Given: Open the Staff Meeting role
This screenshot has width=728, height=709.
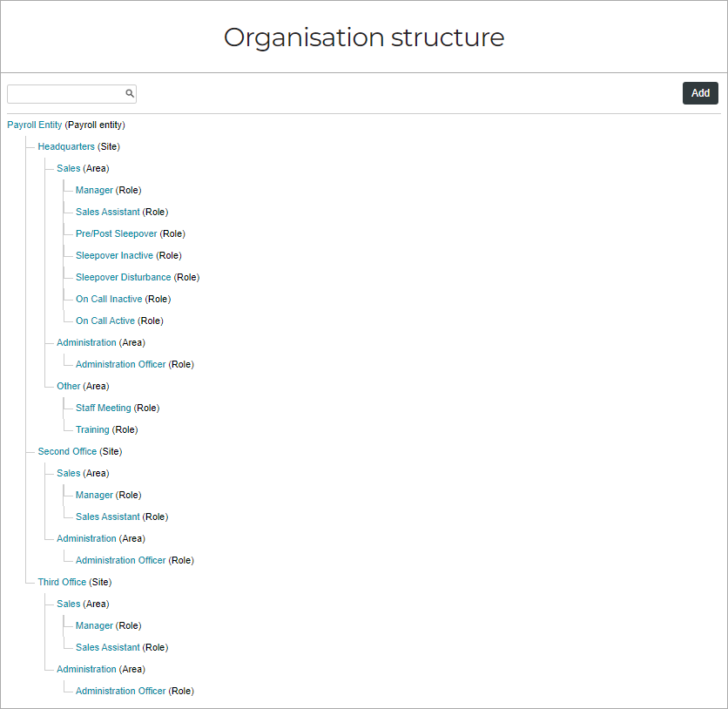Looking at the screenshot, I should [104, 409].
